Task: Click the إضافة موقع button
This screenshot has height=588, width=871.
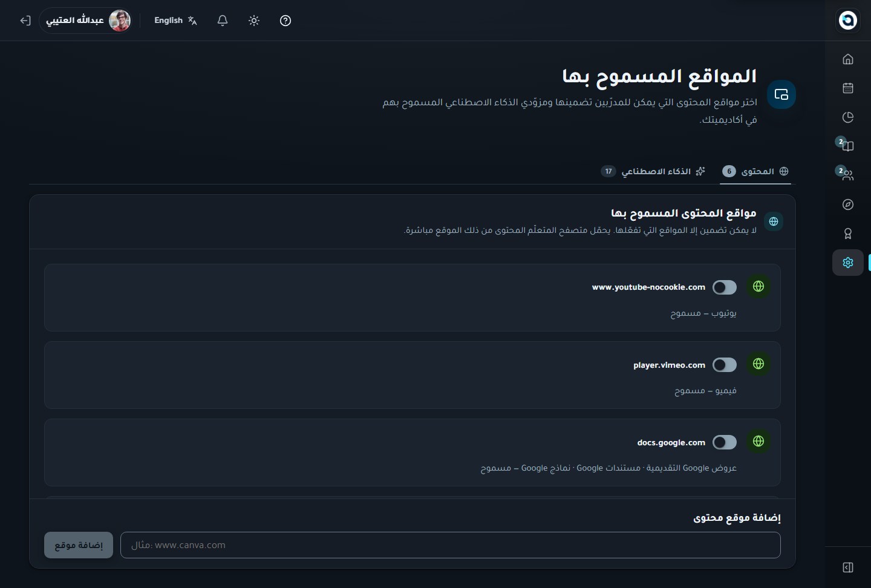Action: (x=79, y=545)
